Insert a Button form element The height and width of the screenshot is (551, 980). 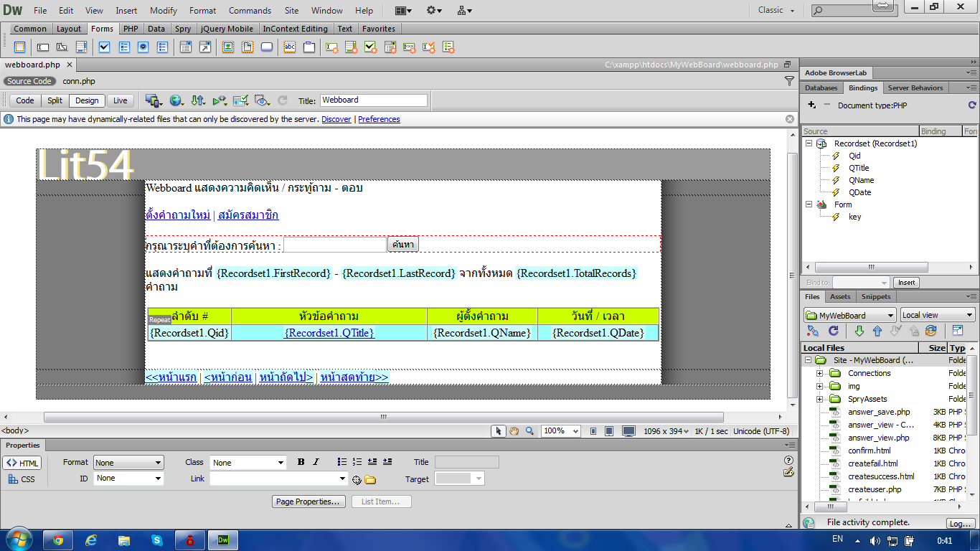pos(267,47)
